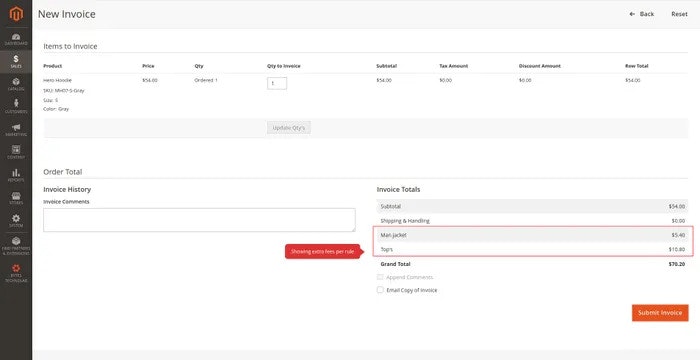Submit the invoice with Submit Invoice
This screenshot has height=360, width=700.
660,313
